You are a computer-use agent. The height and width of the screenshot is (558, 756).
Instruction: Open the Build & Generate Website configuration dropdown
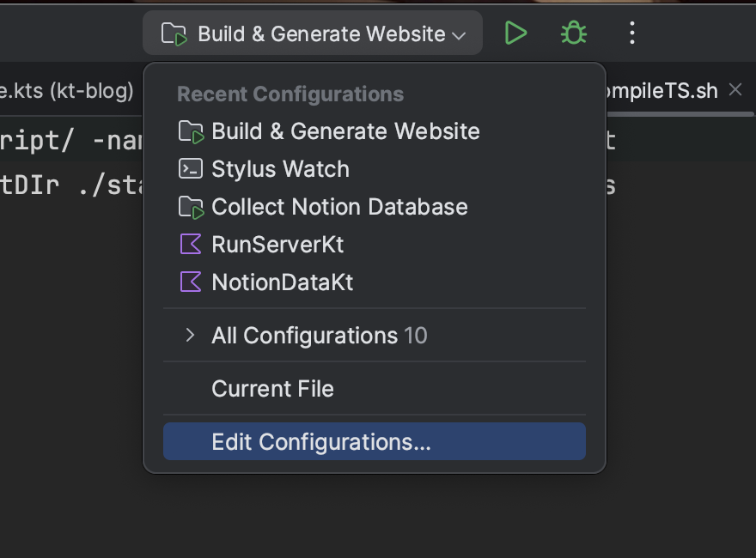coord(313,34)
